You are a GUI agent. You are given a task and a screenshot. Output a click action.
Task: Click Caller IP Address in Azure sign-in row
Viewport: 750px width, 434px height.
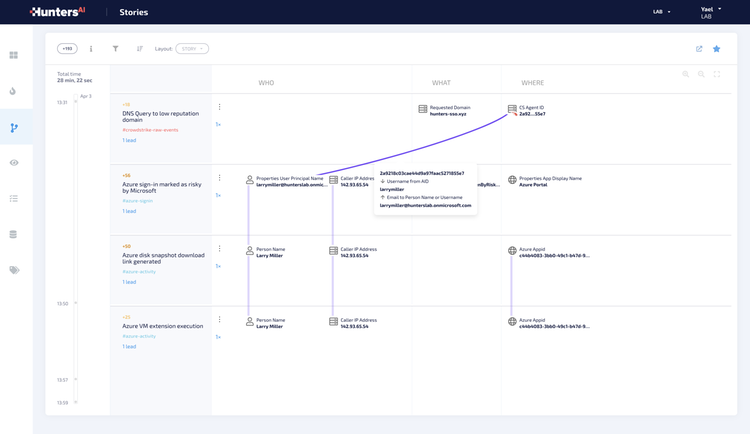352,181
